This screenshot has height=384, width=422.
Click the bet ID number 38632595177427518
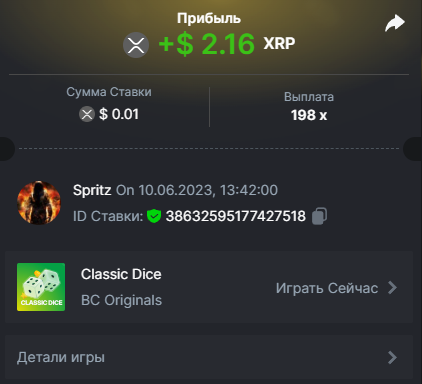tap(236, 216)
